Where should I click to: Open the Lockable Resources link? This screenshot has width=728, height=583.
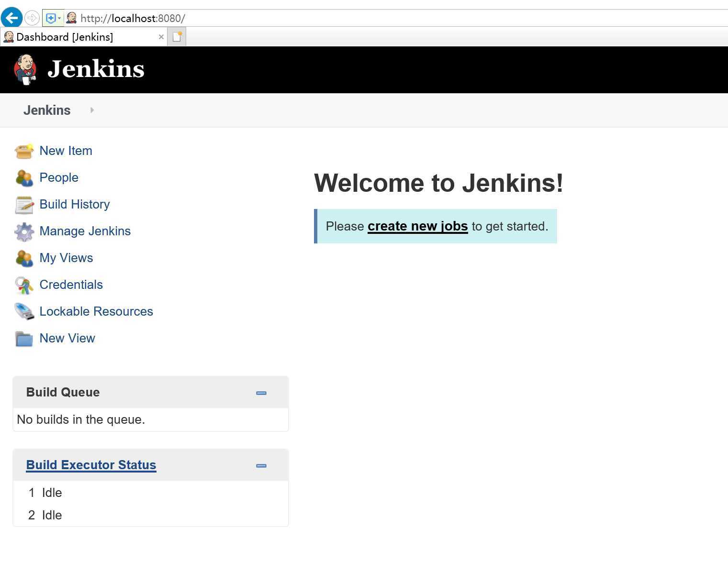pyautogui.click(x=96, y=312)
